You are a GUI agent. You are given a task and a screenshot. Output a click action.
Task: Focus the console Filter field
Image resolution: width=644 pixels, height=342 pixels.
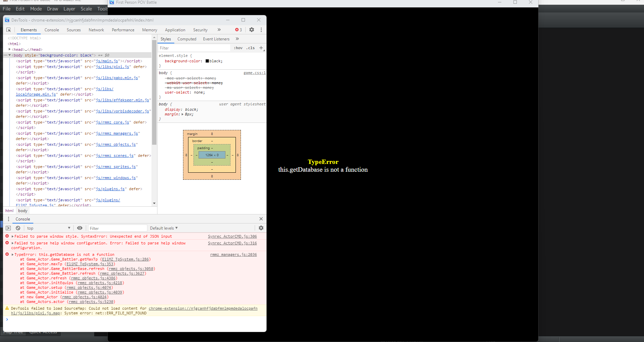point(117,228)
